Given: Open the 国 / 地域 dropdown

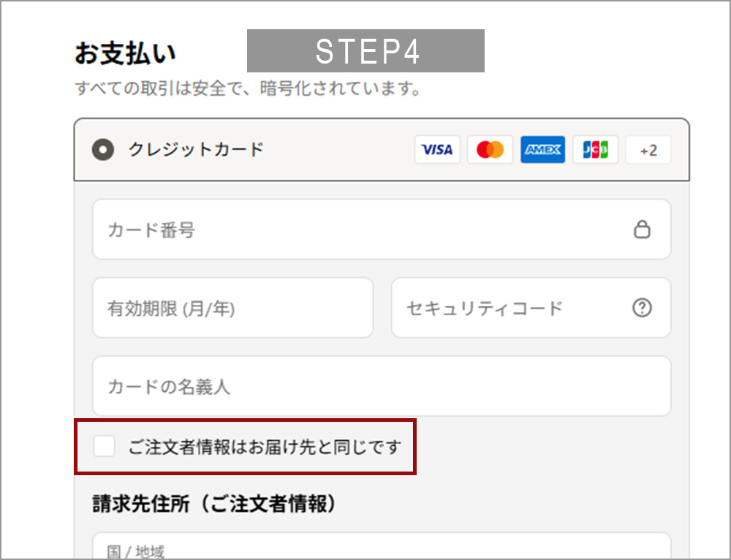Looking at the screenshot, I should (x=382, y=546).
